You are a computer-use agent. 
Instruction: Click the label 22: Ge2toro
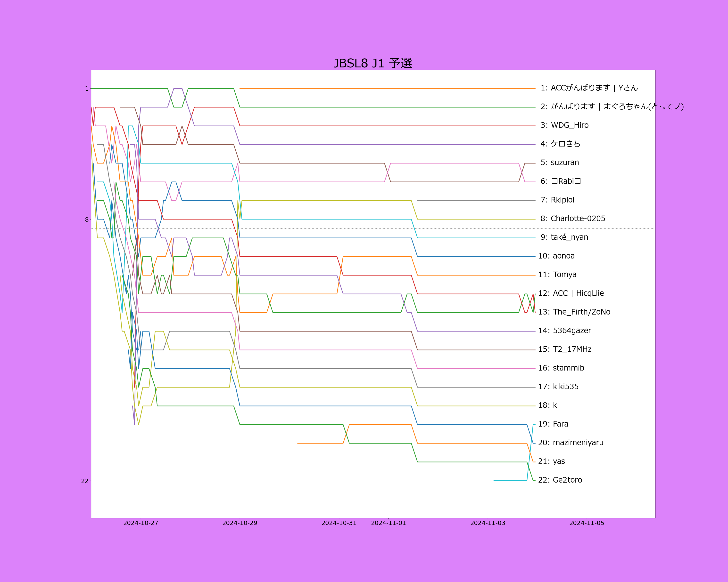click(x=560, y=480)
